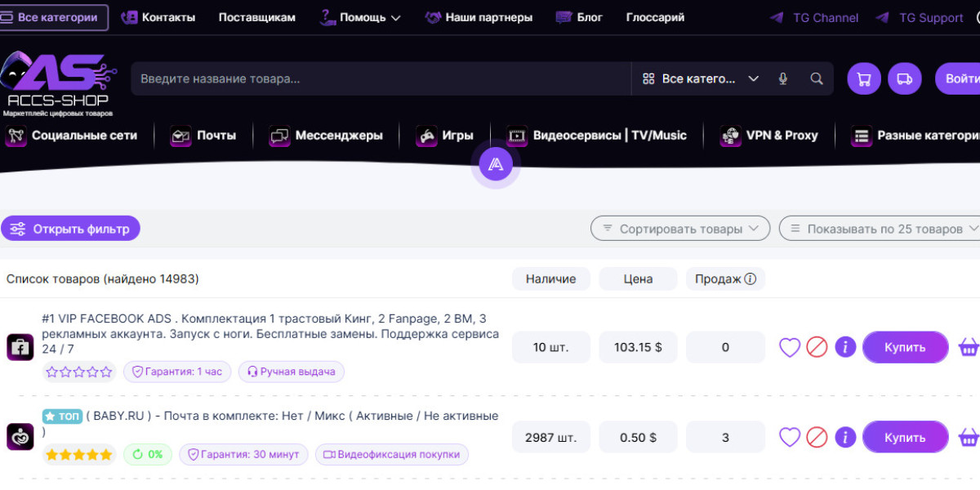Buy the VIP FACEBOOK ADS product
This screenshot has width=980, height=490.
click(x=906, y=347)
